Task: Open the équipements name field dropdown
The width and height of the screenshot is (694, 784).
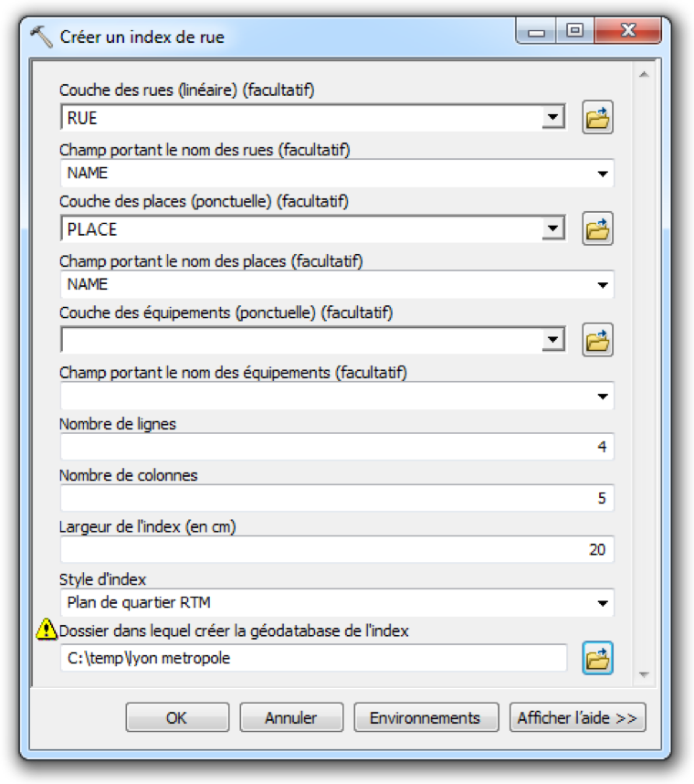Action: click(x=603, y=397)
